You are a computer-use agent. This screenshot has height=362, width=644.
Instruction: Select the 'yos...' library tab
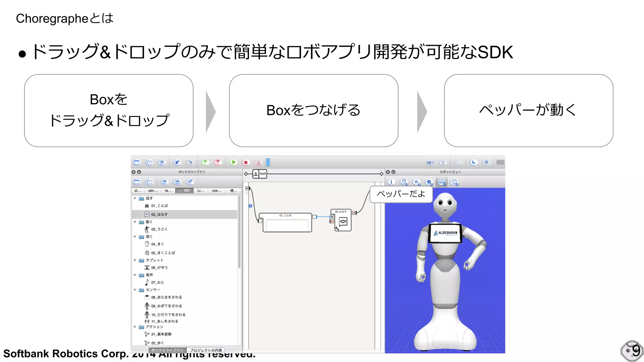point(216,191)
